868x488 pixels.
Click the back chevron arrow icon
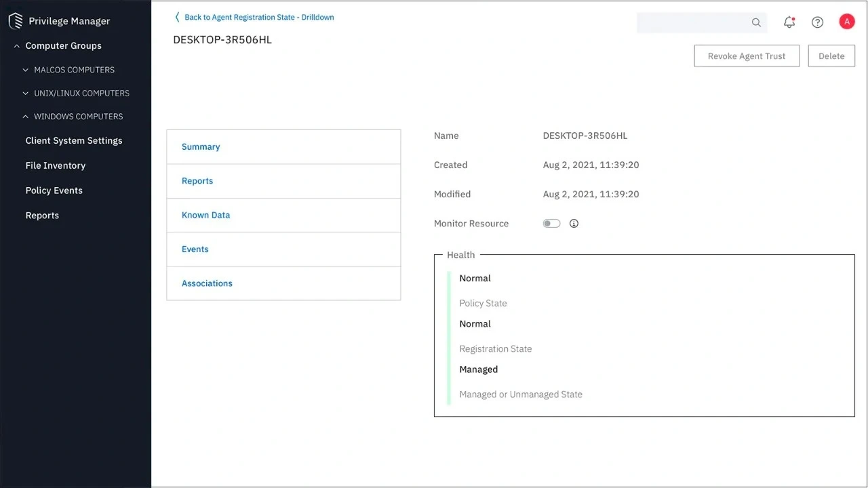click(x=178, y=17)
